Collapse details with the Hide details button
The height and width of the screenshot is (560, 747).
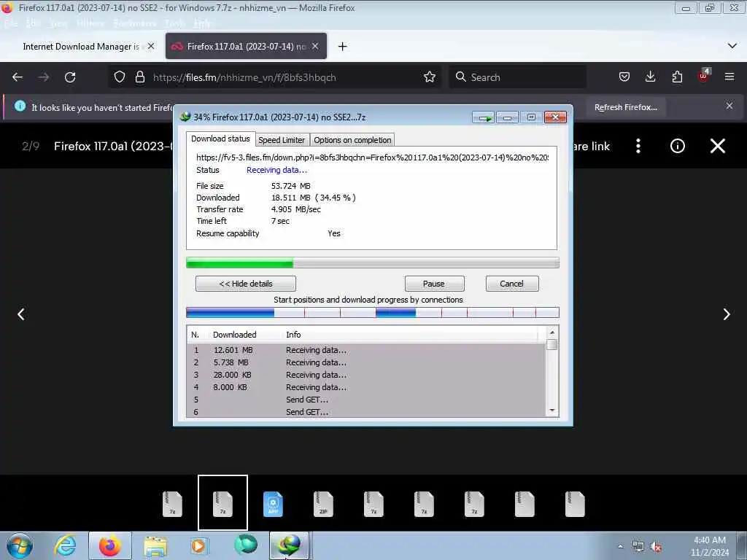(x=245, y=284)
